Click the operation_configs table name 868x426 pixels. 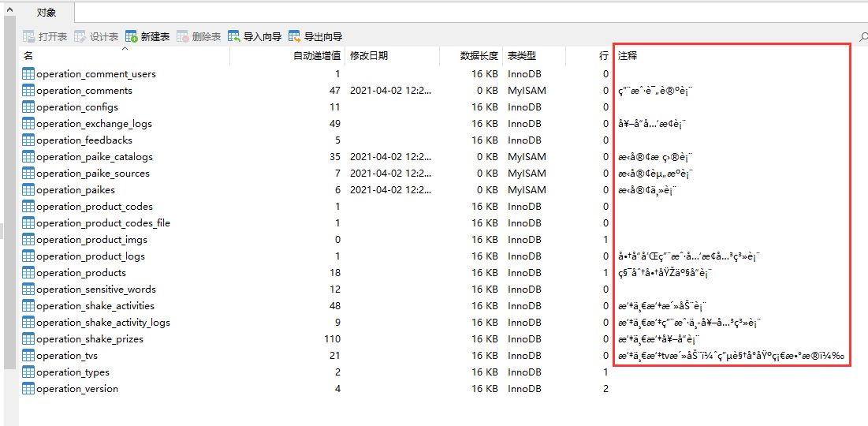77,107
